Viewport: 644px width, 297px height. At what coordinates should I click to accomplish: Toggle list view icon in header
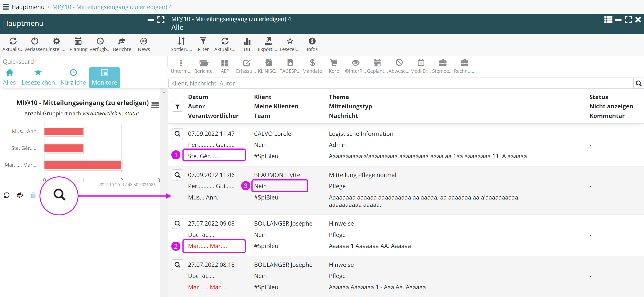(608, 19)
